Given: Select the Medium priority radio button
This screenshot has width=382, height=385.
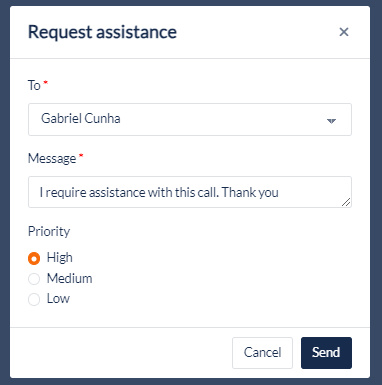Looking at the screenshot, I should pos(34,279).
